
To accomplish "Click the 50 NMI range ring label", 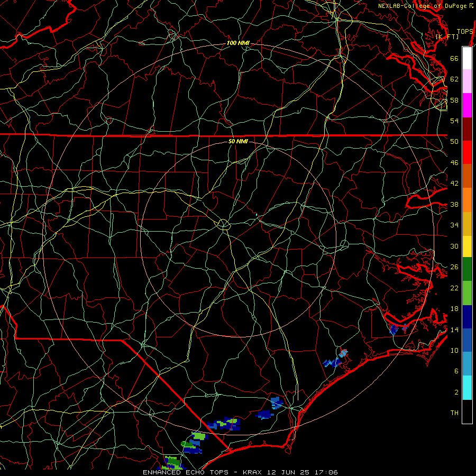I will pyautogui.click(x=238, y=141).
